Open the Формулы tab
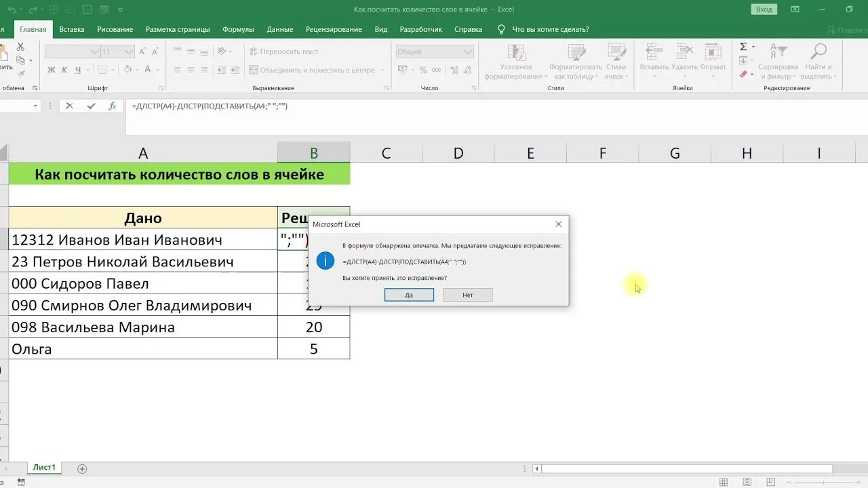Viewport: 868px width, 488px height. click(x=238, y=29)
